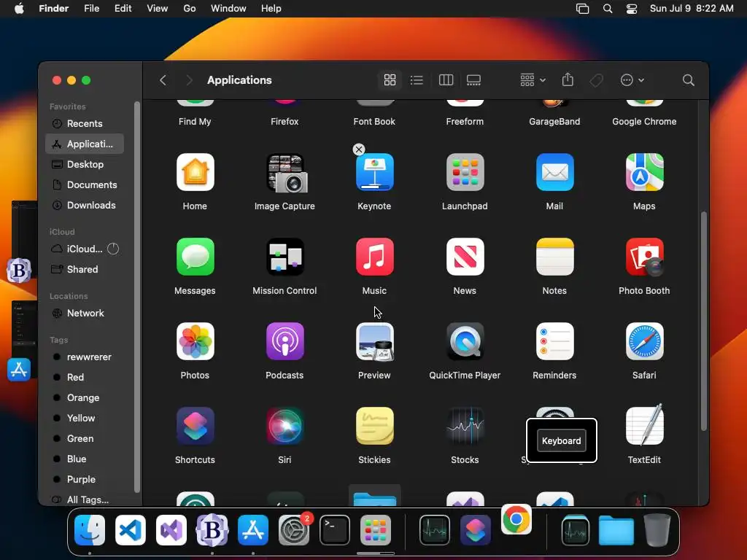Open the Group By dropdown
This screenshot has height=560, width=747.
533,80
